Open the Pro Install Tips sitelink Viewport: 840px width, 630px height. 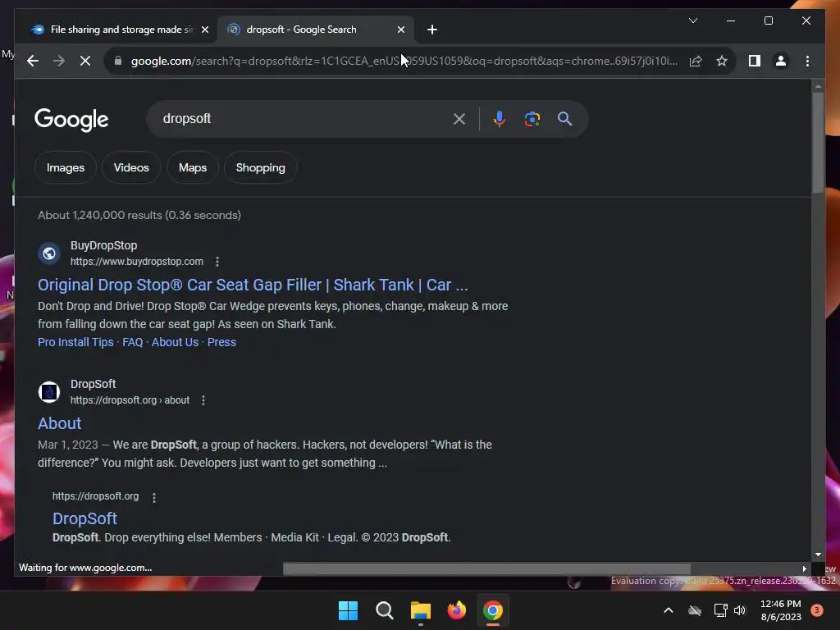[x=75, y=342]
